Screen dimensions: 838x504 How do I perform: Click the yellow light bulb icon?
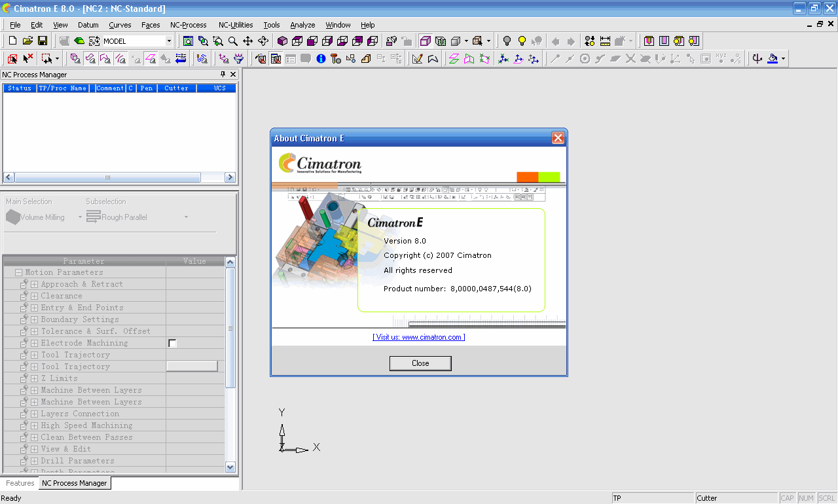coord(522,41)
